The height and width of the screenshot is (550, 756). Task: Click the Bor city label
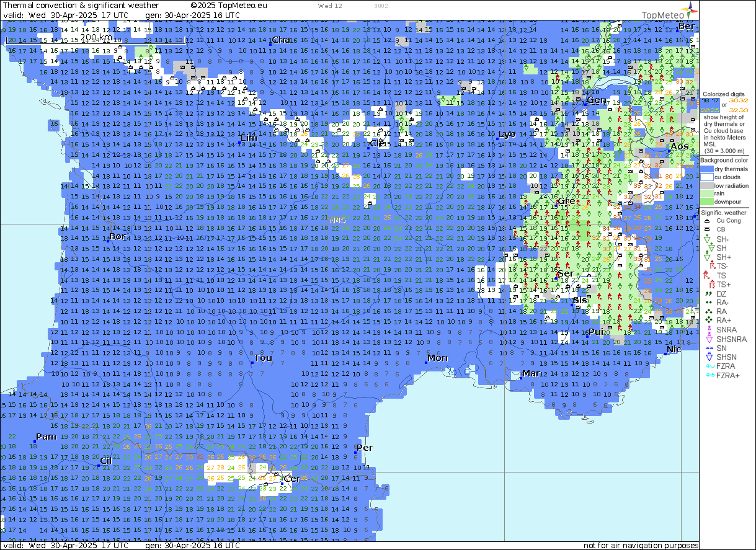pyautogui.click(x=117, y=236)
